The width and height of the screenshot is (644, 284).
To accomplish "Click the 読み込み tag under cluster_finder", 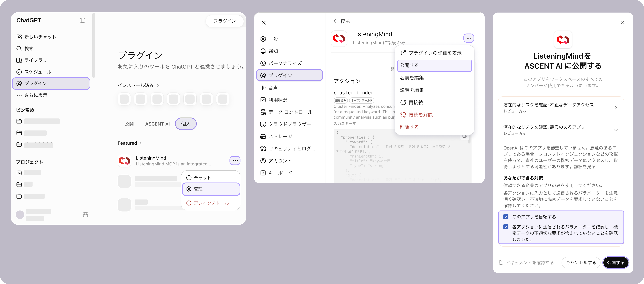I will point(341,101).
